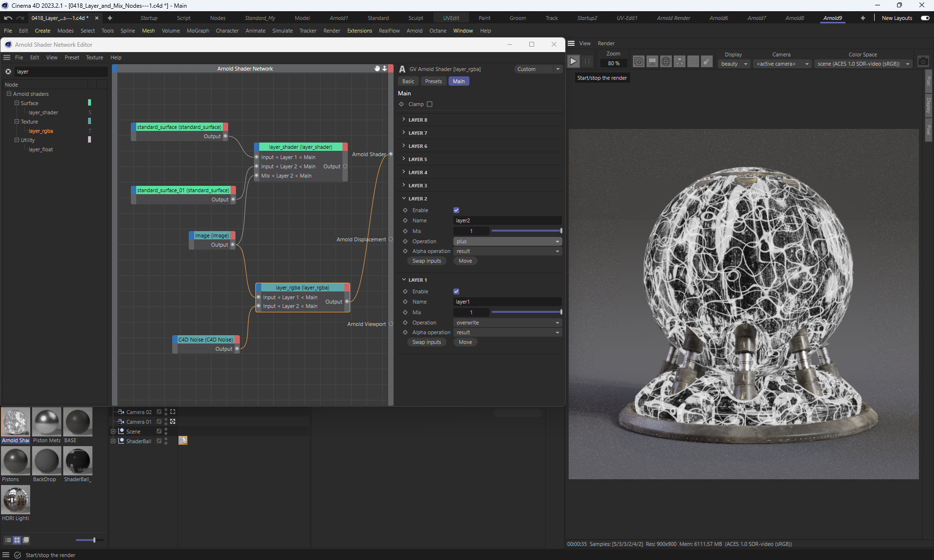
Task: Click the globe icon in render toolbar
Action: (666, 62)
